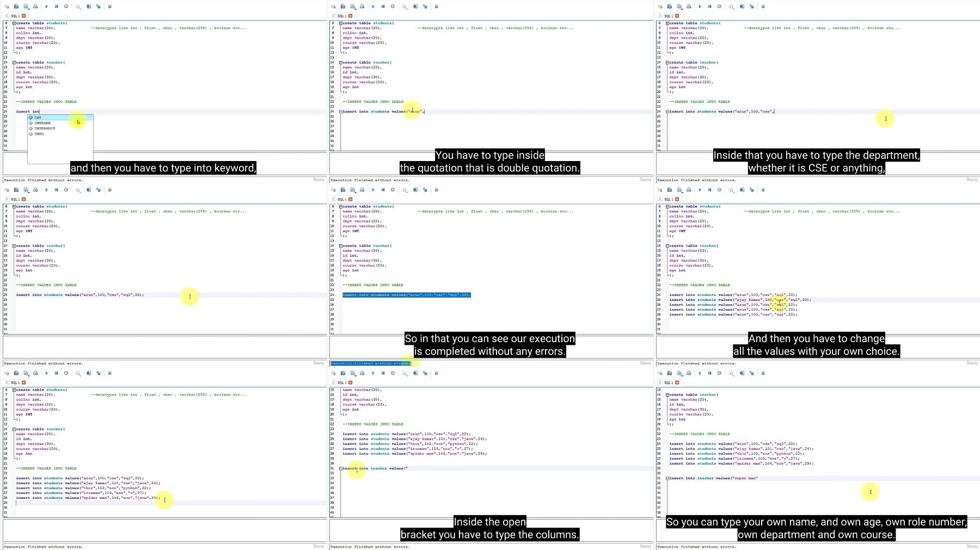Screen dimensions: 980x550
Task: Click Open new tab icon in 'type into keyword' frame
Action: (7, 7)
